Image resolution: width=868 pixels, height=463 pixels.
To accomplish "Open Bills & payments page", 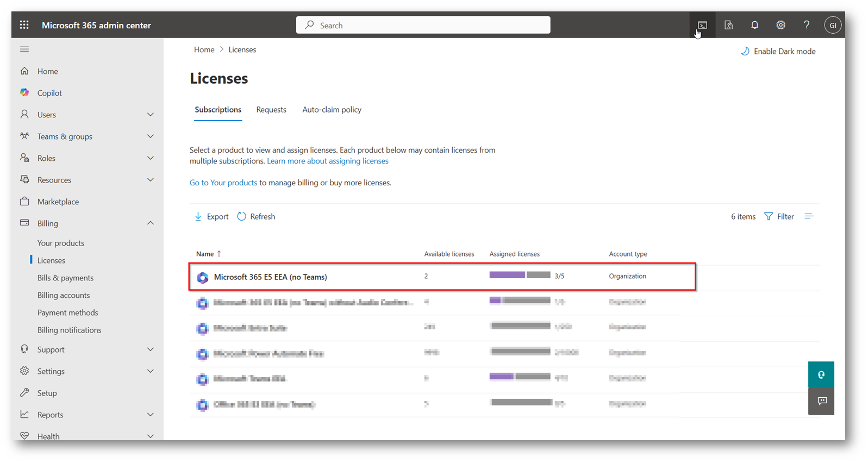I will coord(65,278).
